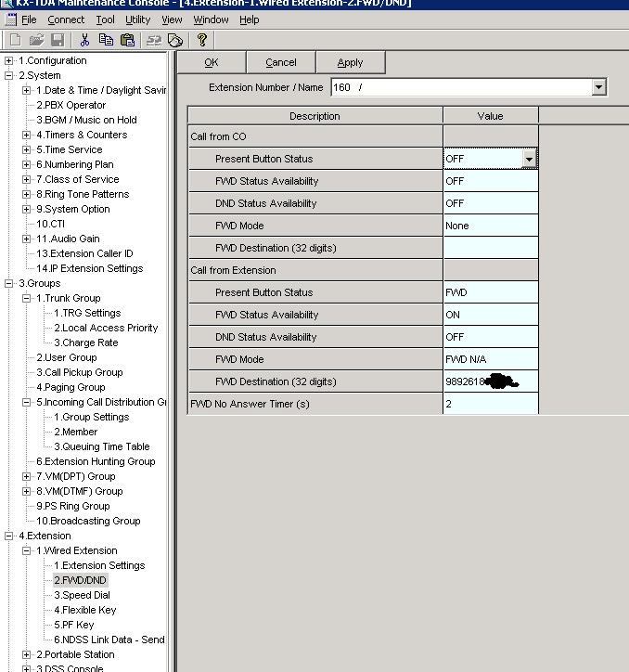Expand the 8.Ring Tone Patterns node
The image size is (629, 672).
27,195
